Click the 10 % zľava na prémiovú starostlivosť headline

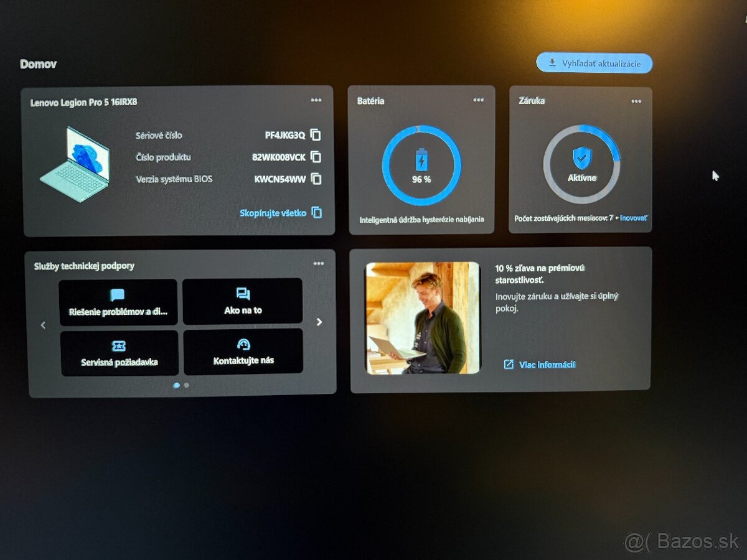click(541, 274)
